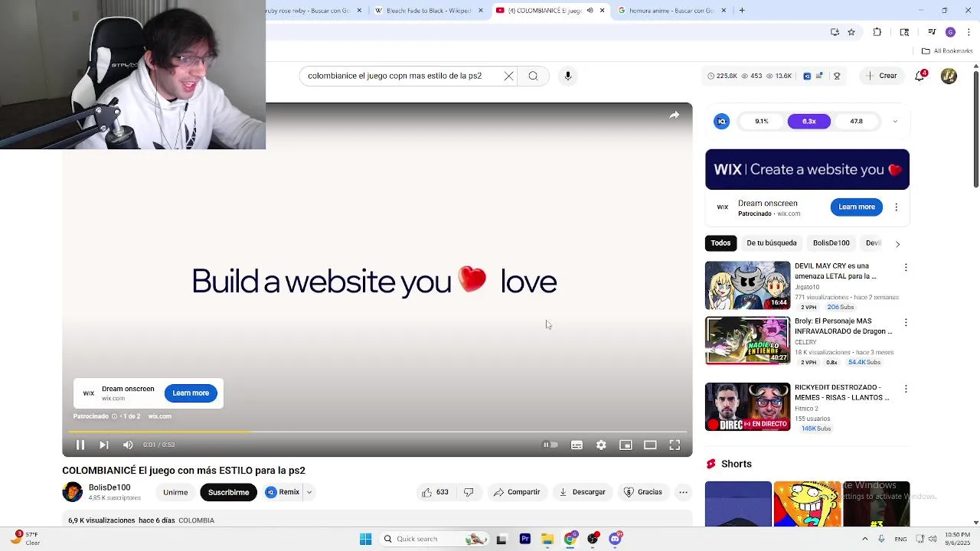980x551 pixels.
Task: Open the YouTube account avatar menu
Action: click(949, 76)
